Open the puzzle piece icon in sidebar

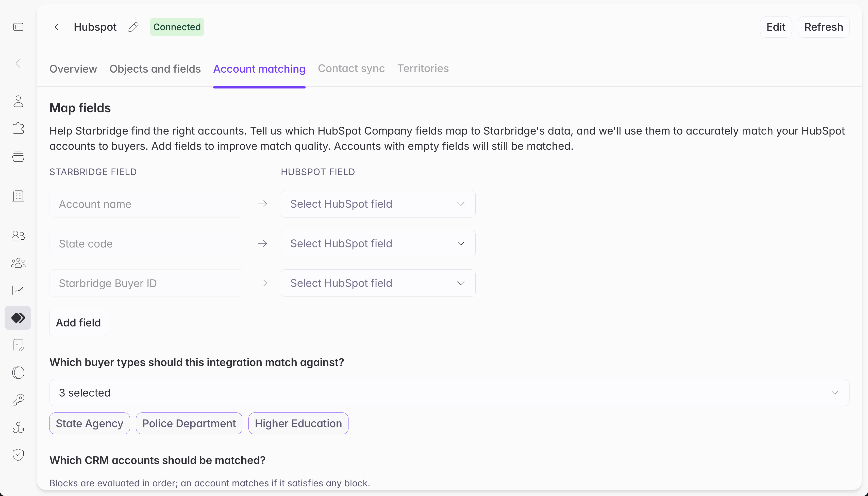(x=18, y=128)
